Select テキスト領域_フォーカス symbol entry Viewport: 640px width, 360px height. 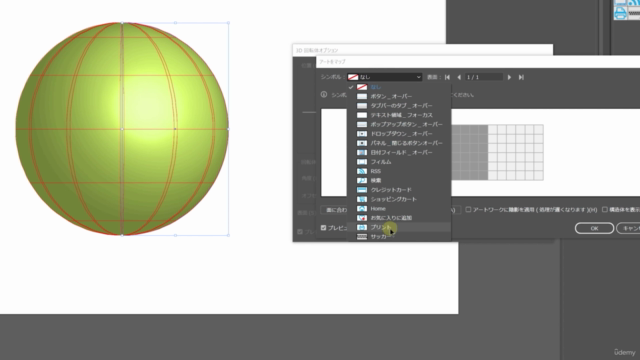click(399, 115)
